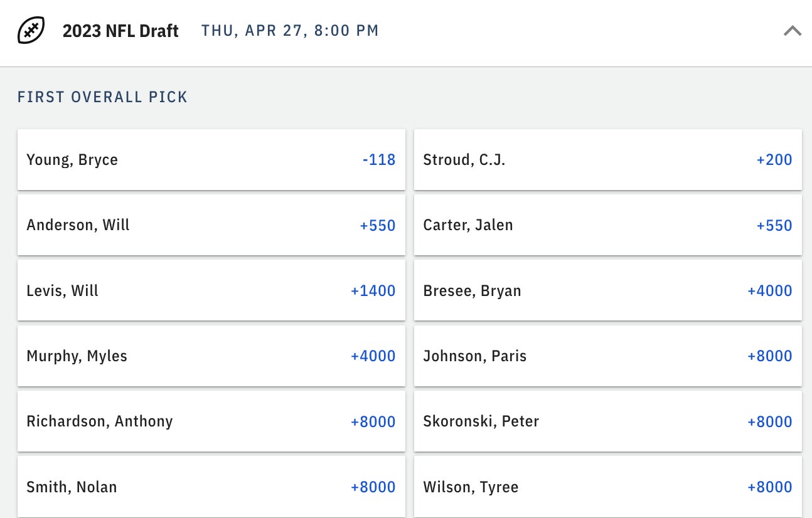This screenshot has height=518, width=812.
Task: Select Bryce Young at -118 odds
Action: (x=211, y=160)
